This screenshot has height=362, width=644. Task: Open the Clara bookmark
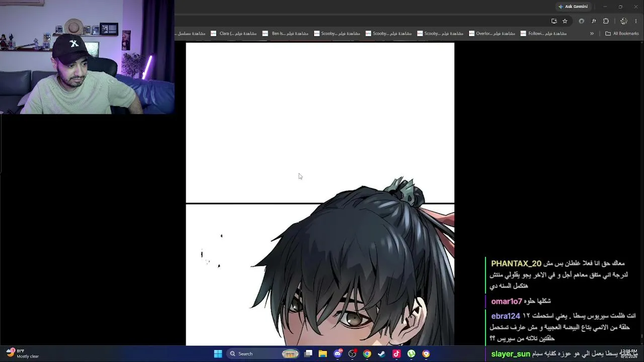(x=234, y=34)
